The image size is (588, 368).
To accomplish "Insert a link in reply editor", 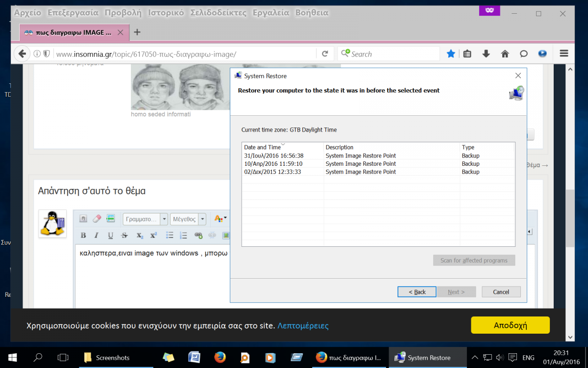I will 198,236.
